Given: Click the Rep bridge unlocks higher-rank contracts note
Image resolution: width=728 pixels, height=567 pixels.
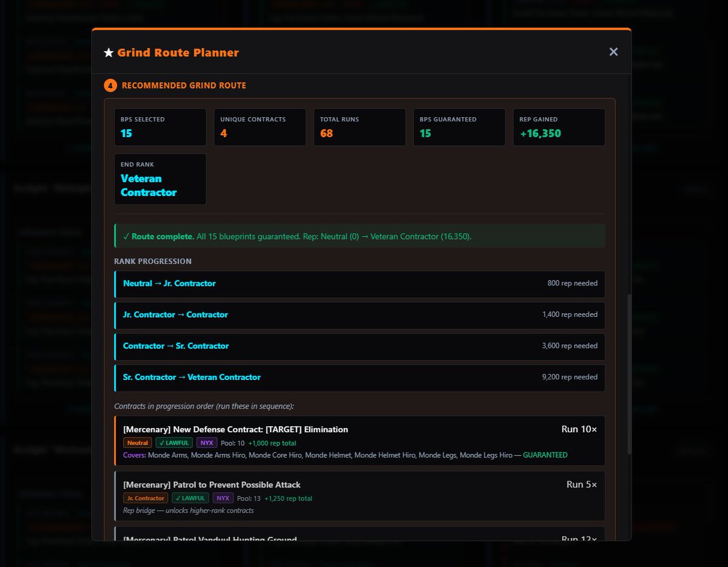Looking at the screenshot, I should [x=189, y=511].
